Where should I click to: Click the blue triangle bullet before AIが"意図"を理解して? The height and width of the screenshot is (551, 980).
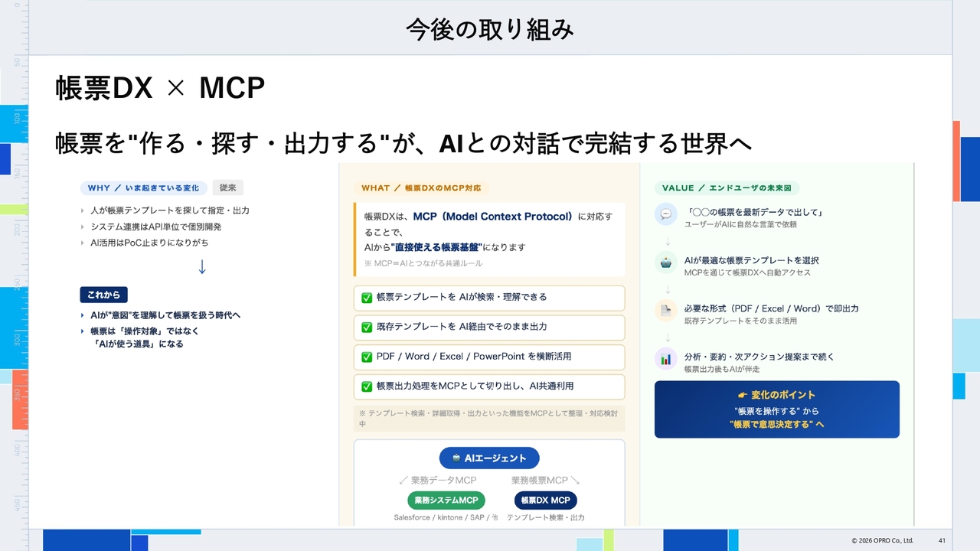coord(83,315)
